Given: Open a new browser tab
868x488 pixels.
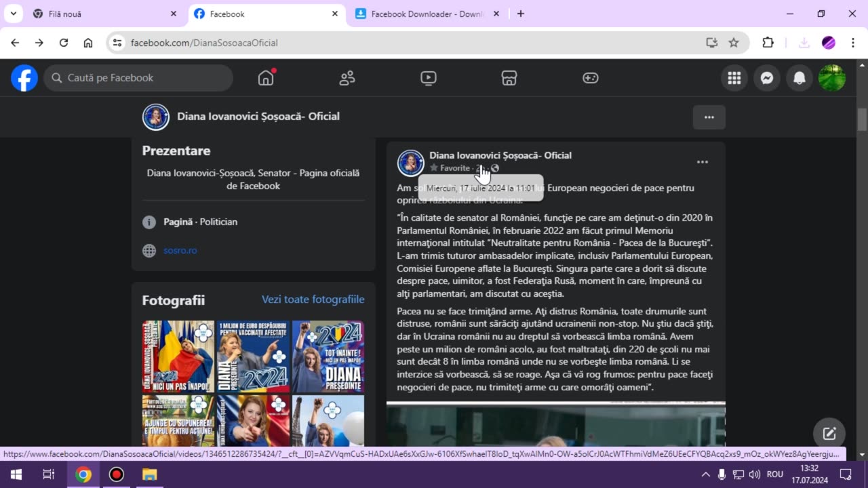Looking at the screenshot, I should pos(521,14).
